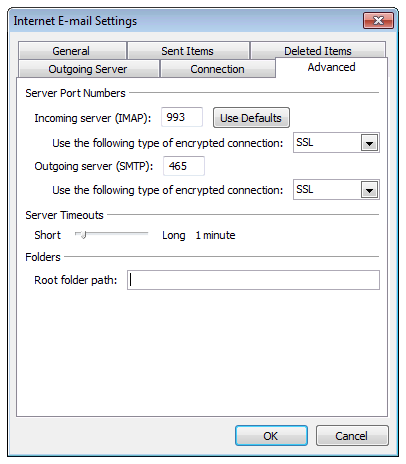Open the Sent Items tab
The height and width of the screenshot is (464, 406).
tap(188, 51)
